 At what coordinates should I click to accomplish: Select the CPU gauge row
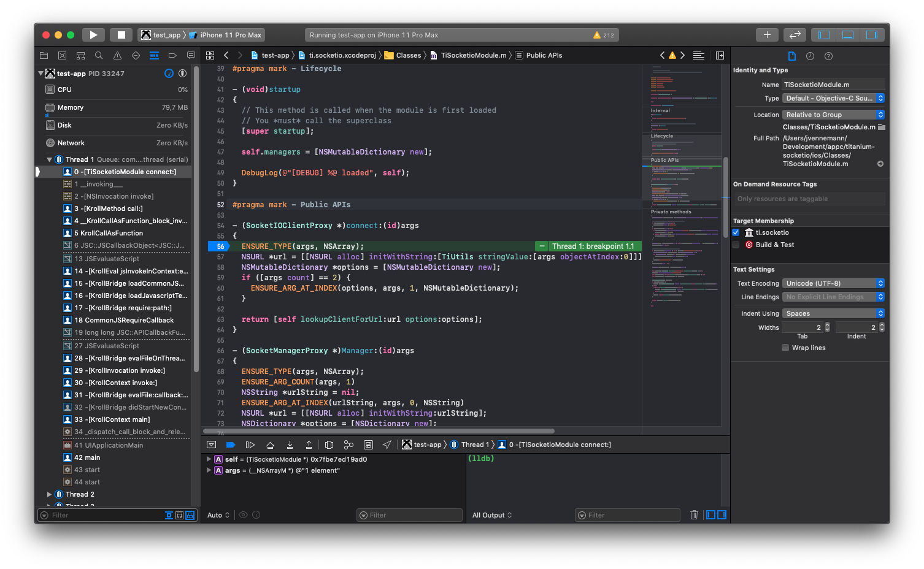pos(117,90)
